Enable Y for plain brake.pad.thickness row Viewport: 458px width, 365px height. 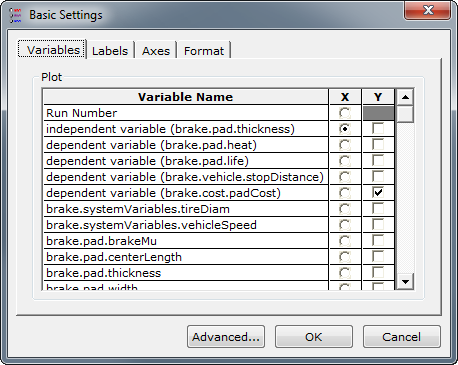[x=378, y=272]
